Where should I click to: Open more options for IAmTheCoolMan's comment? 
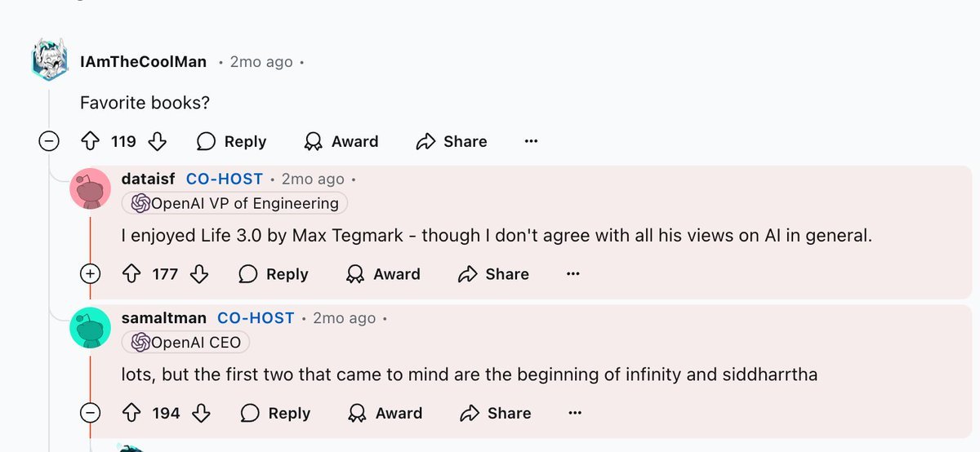point(531,142)
